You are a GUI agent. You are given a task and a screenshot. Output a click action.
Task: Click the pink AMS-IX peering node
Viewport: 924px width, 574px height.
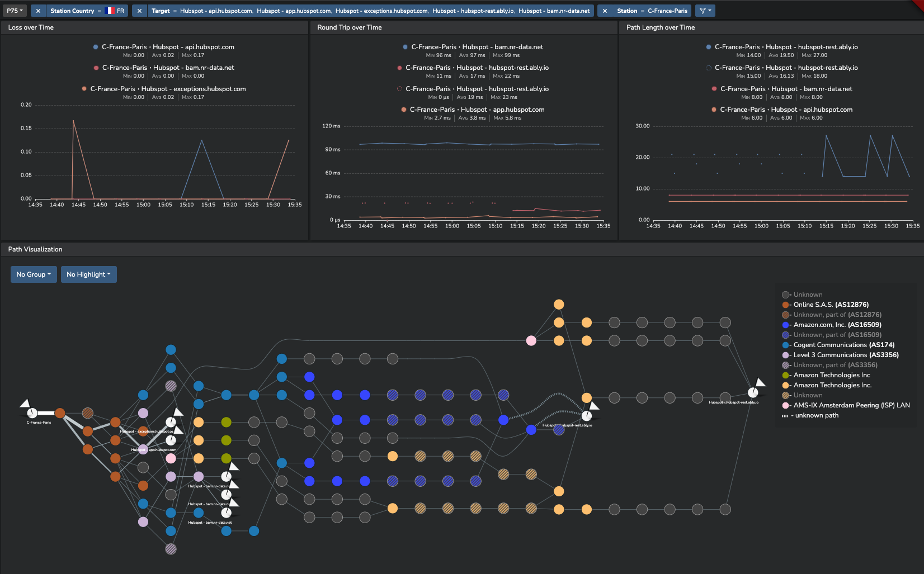click(531, 340)
